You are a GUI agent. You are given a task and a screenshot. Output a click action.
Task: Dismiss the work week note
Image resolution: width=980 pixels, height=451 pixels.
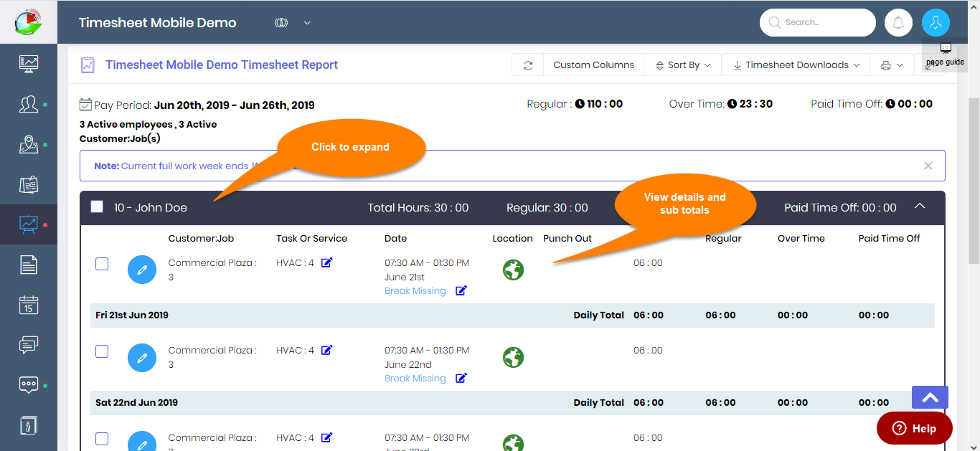tap(928, 166)
